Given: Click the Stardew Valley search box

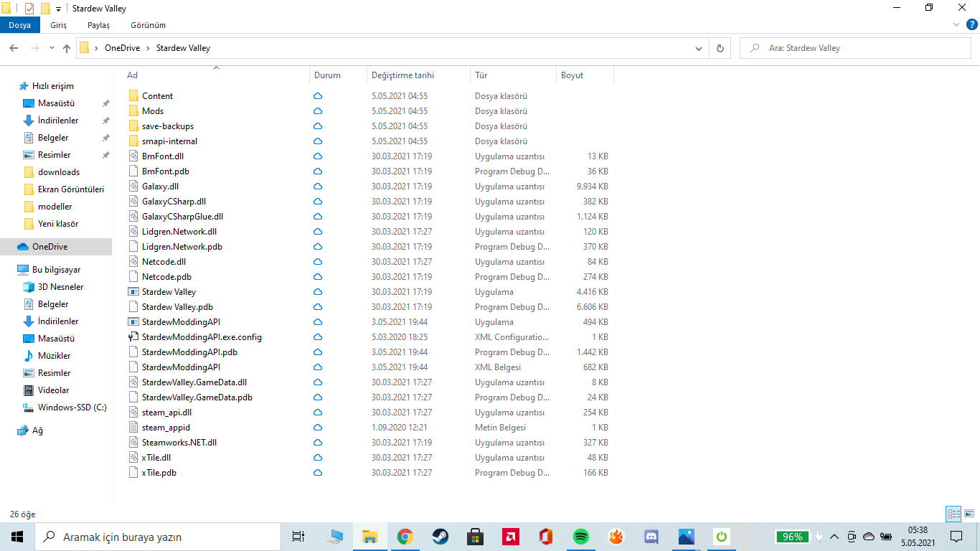Looking at the screenshot, I should point(855,48).
